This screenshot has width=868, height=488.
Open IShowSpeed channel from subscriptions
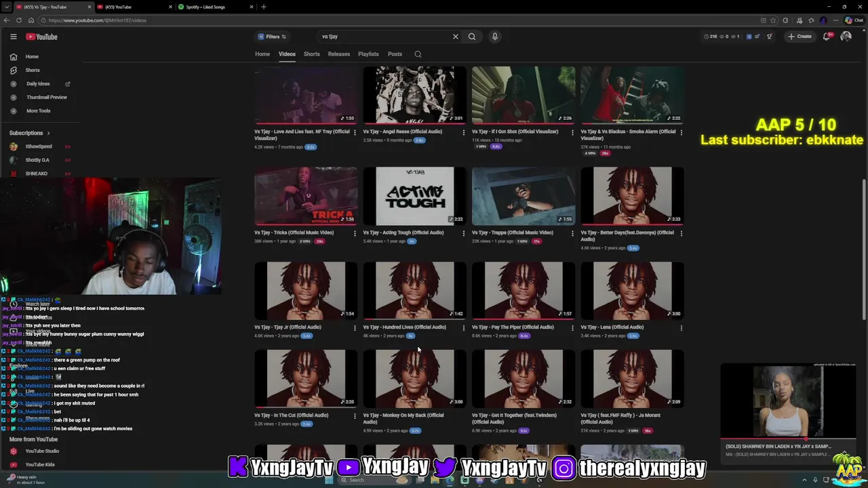point(39,146)
